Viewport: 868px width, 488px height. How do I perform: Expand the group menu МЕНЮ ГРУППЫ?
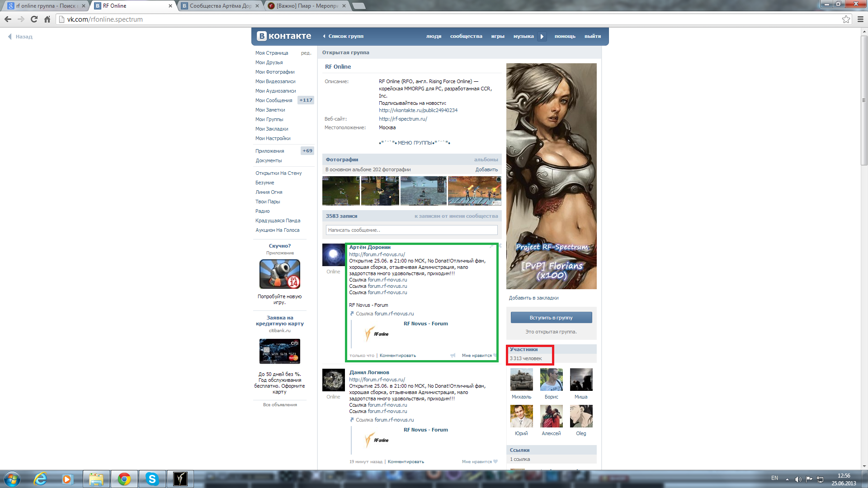[415, 143]
